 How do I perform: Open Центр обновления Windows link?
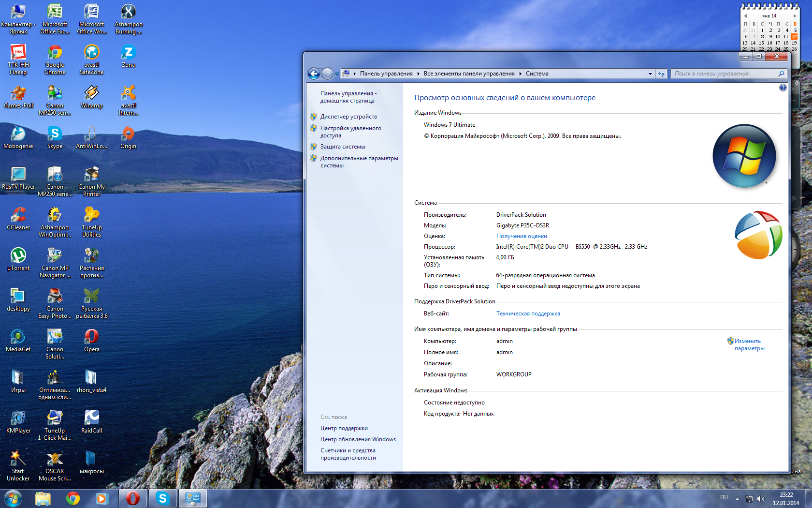point(358,439)
